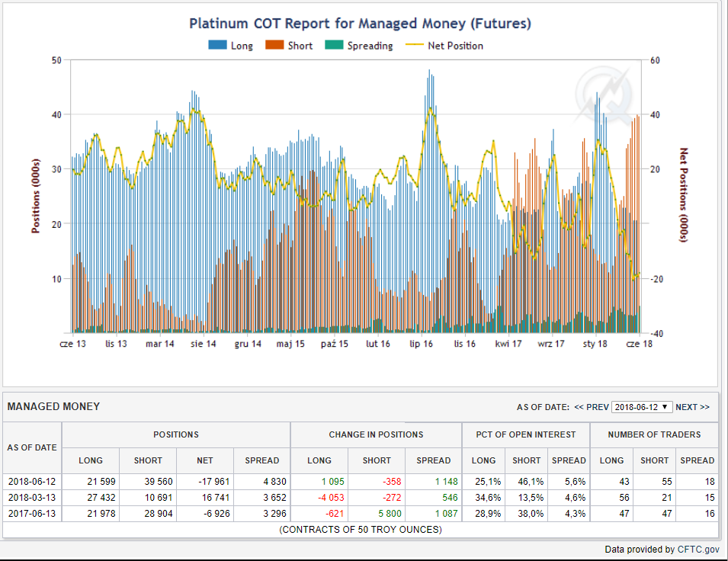Click the short position value 28 904
The height and width of the screenshot is (561, 728).
click(159, 514)
